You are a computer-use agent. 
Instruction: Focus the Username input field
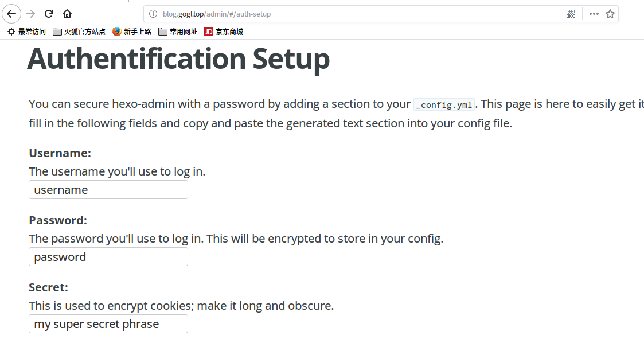pyautogui.click(x=108, y=190)
